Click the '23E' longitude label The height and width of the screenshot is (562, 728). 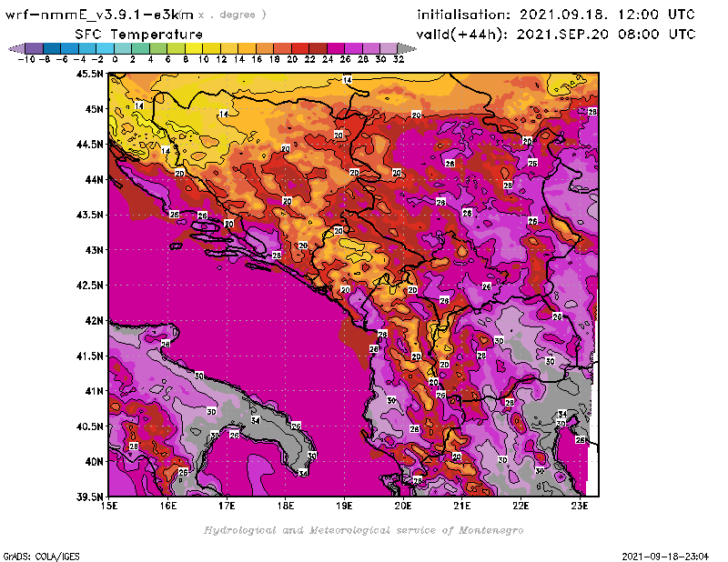point(580,506)
